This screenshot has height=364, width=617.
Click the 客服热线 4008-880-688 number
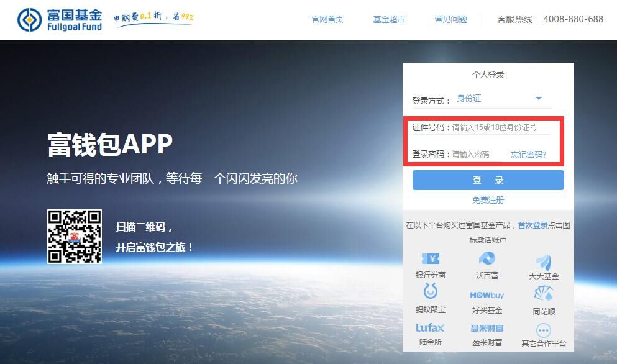coord(573,19)
